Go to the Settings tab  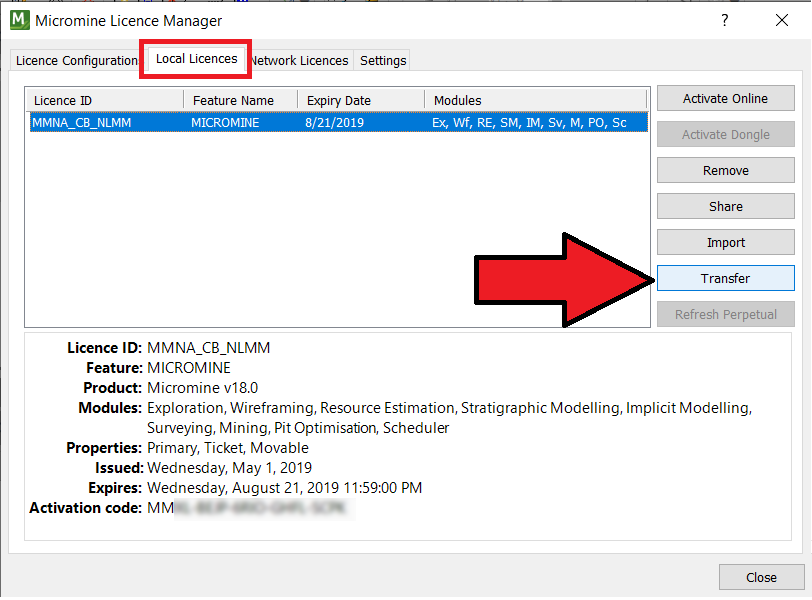click(x=383, y=60)
